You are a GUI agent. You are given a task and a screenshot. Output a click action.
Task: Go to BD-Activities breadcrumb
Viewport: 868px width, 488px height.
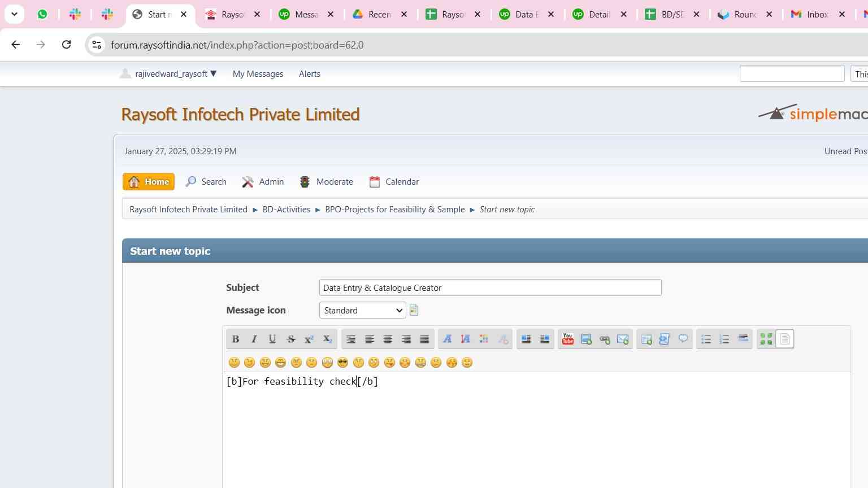pos(286,209)
